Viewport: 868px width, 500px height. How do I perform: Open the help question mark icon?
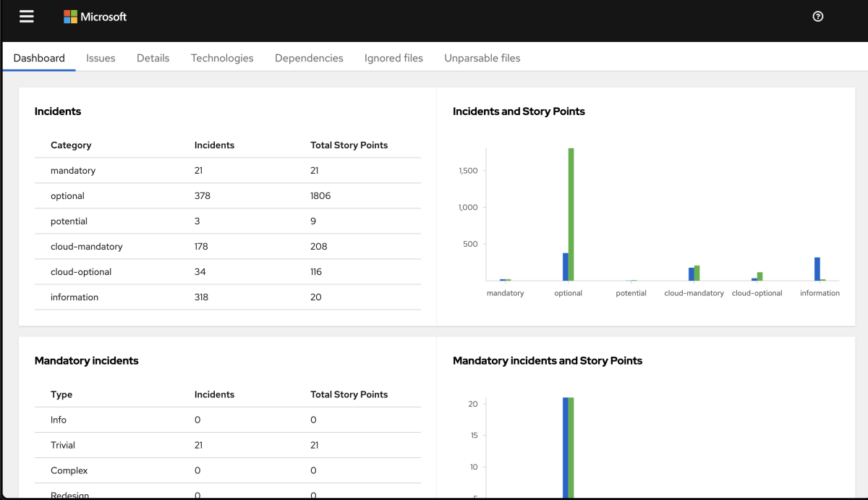point(818,17)
